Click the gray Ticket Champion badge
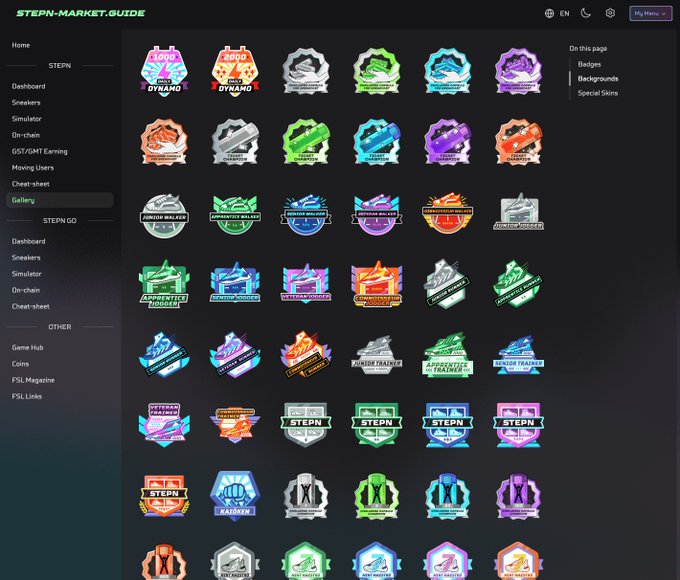 [235, 142]
